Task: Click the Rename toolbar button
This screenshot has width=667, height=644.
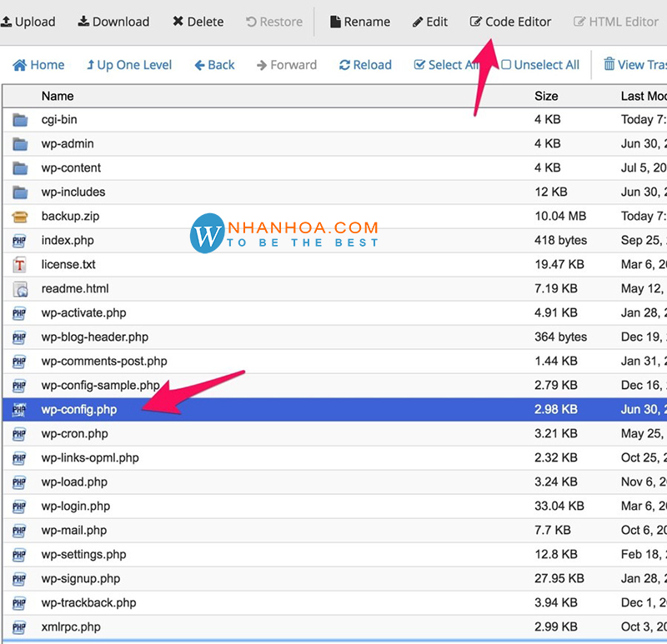Action: (x=360, y=22)
